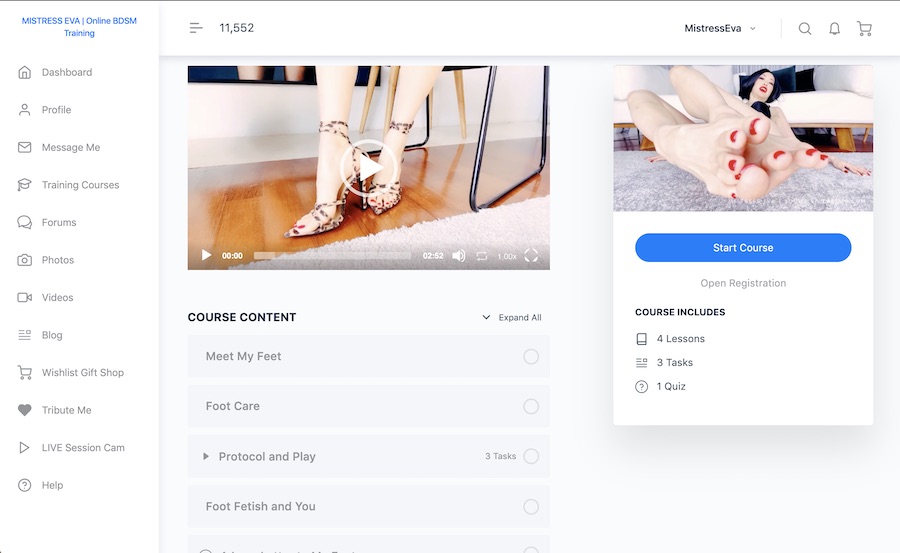900x553 pixels.
Task: Click the Tribute Me heart icon
Action: click(x=24, y=410)
